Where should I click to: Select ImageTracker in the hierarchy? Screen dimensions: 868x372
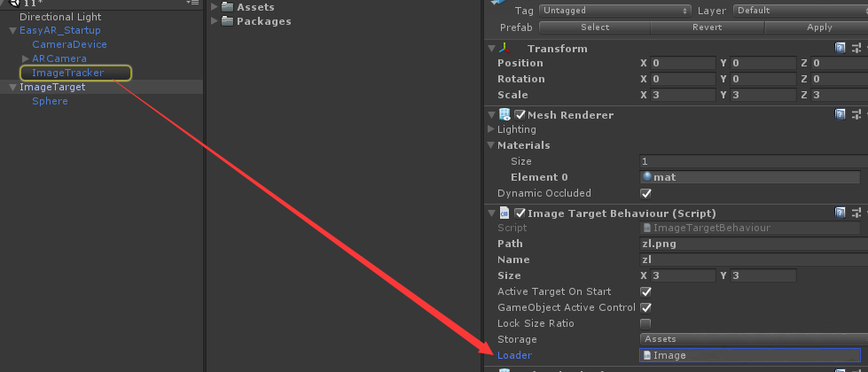(67, 73)
